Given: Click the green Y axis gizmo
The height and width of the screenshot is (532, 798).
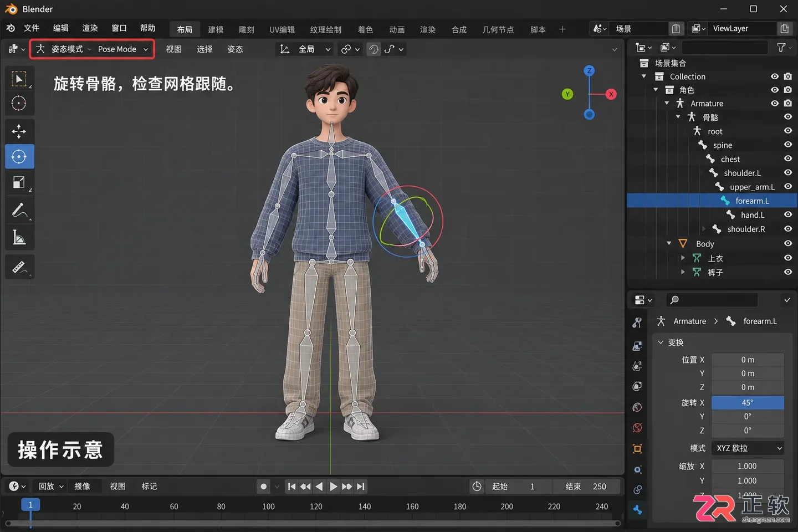Looking at the screenshot, I should point(567,94).
